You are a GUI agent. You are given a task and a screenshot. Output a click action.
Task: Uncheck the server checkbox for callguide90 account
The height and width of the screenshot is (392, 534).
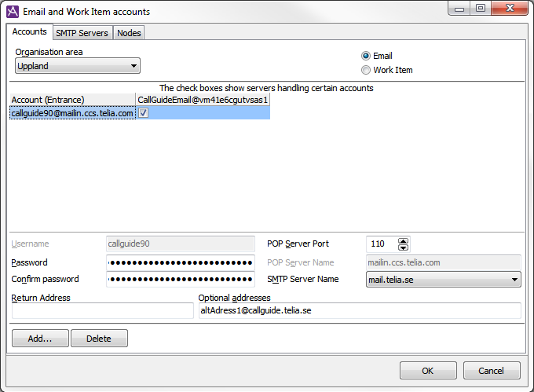point(144,113)
